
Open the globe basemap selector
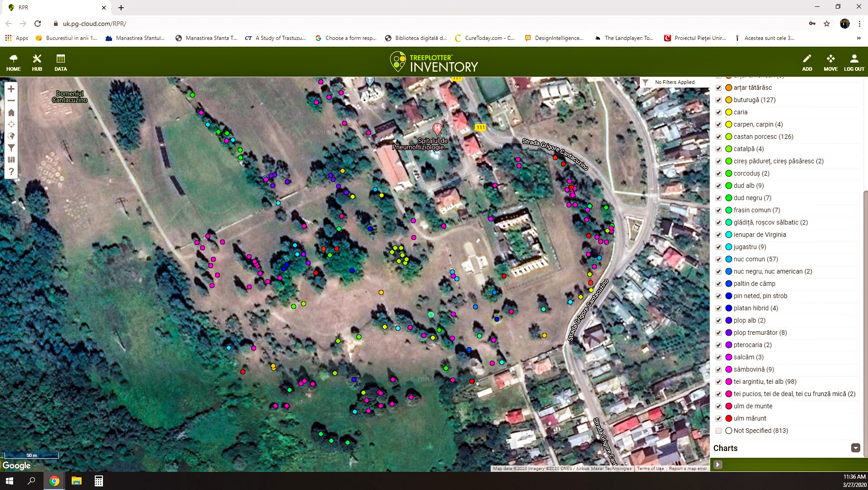click(x=11, y=136)
